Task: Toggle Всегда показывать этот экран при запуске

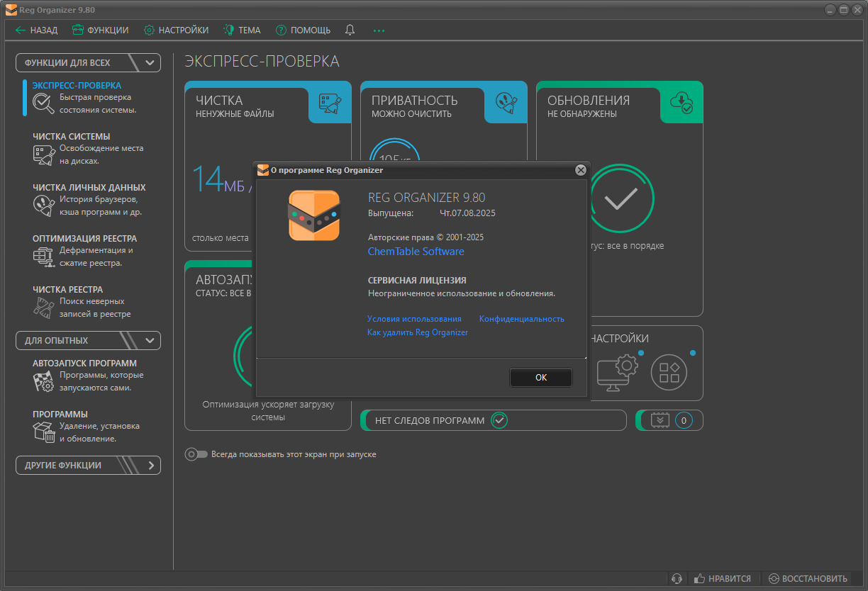Action: (196, 454)
